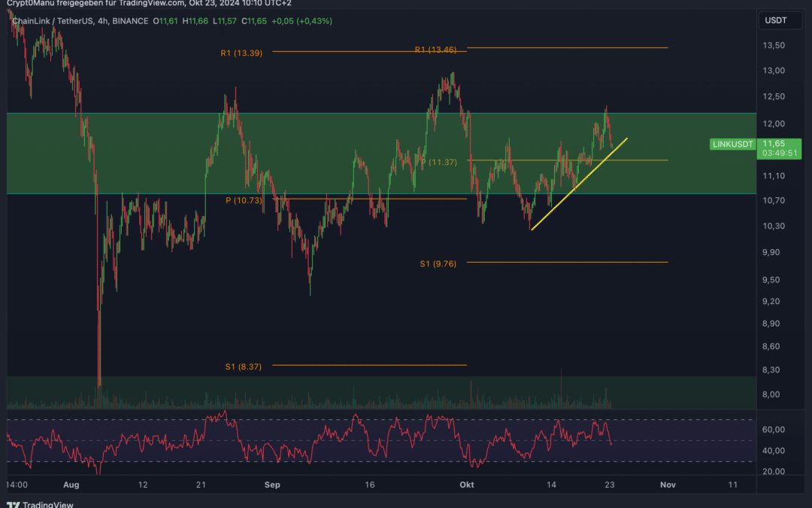Click the Nov marker on the time axis
Screen dimensions: 812x508
(x=668, y=485)
